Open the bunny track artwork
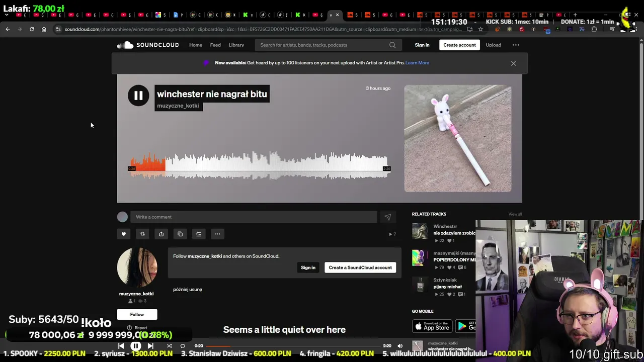644x362 pixels. tap(458, 139)
